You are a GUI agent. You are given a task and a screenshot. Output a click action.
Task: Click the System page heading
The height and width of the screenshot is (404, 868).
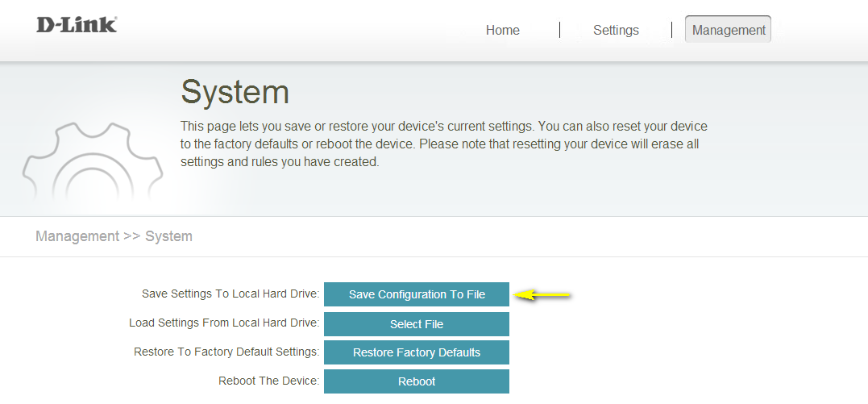coord(235,92)
